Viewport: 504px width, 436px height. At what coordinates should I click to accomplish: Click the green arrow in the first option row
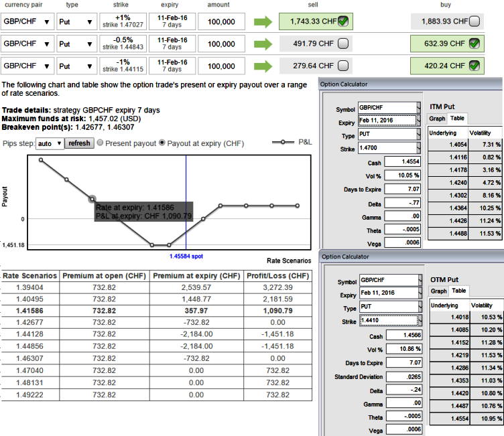(264, 21)
